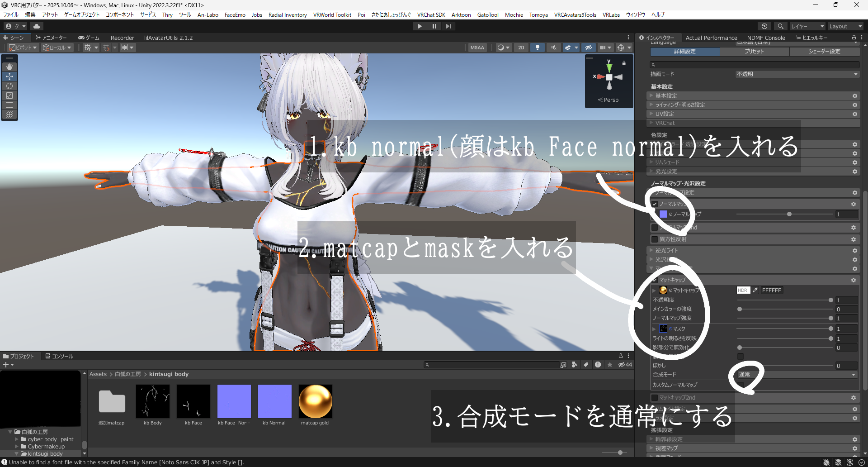Select the Hand view tool
This screenshot has height=467, width=868.
pyautogui.click(x=9, y=67)
